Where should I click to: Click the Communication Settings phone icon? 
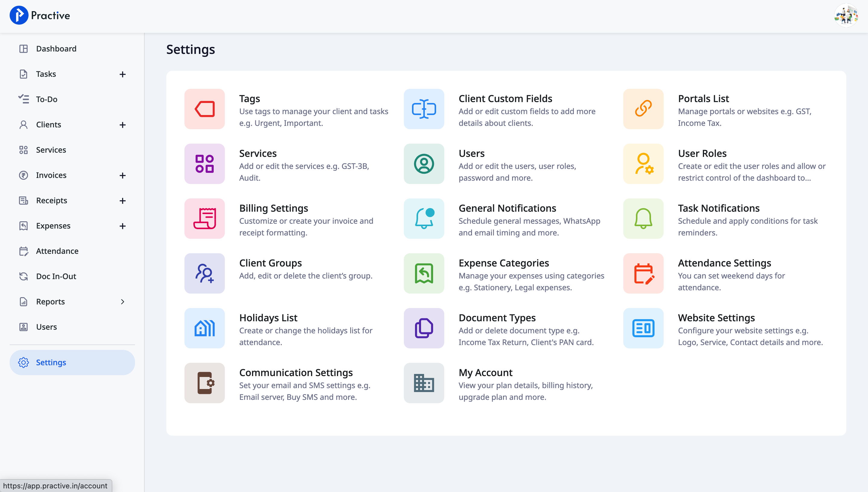[x=204, y=383]
